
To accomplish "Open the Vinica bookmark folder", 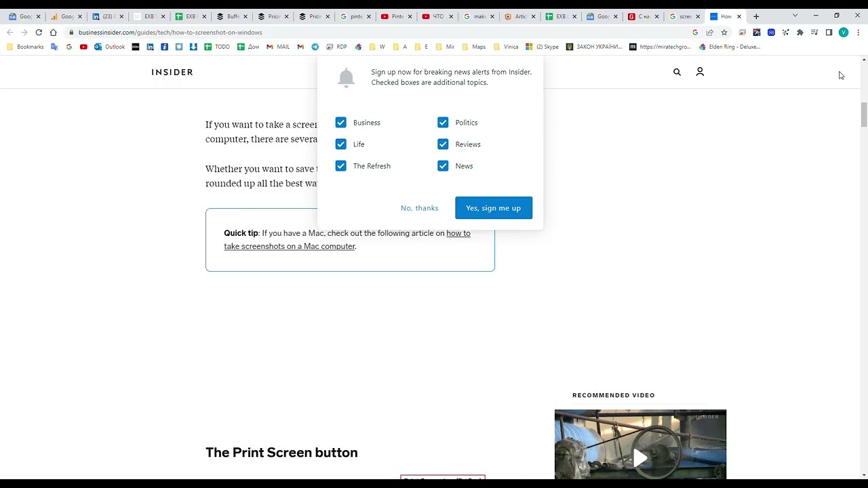I will 507,47.
